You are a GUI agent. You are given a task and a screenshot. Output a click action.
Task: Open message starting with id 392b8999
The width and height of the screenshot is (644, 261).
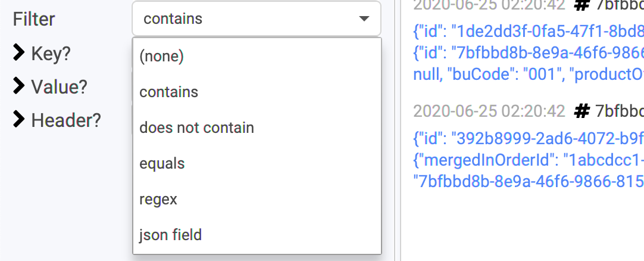coord(529,139)
